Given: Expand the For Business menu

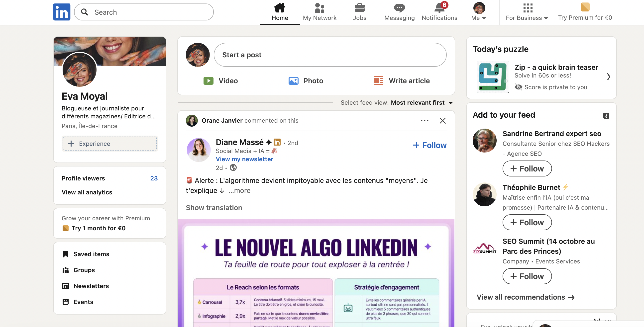Looking at the screenshot, I should tap(527, 12).
